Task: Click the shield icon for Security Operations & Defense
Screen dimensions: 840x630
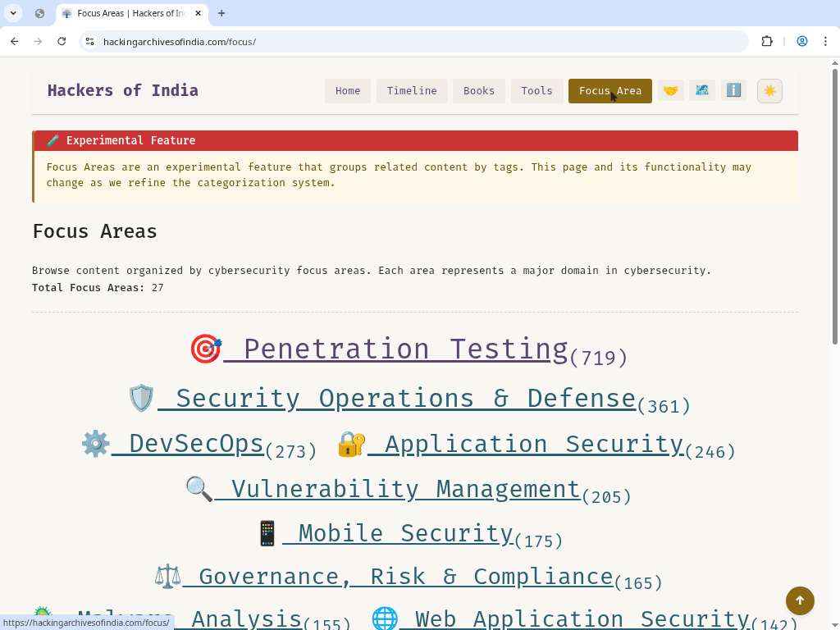Action: pos(141,398)
